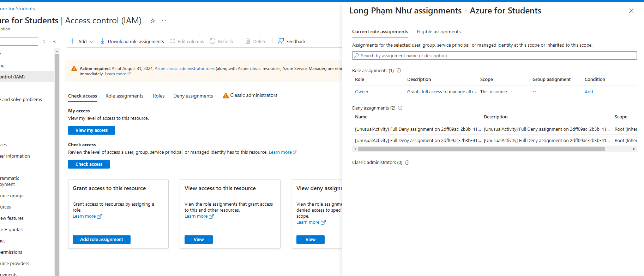Open Learn more link under Check access
The height and width of the screenshot is (276, 644).
[x=282, y=152]
